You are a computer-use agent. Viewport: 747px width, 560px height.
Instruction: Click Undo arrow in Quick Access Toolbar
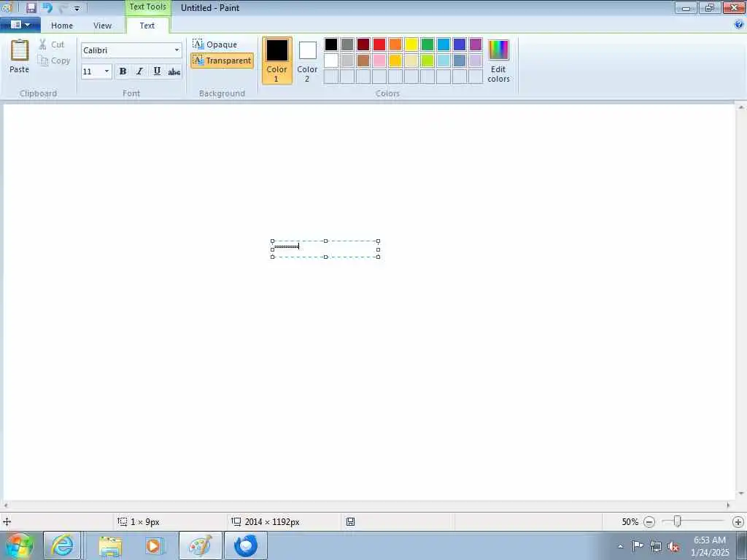pos(47,8)
